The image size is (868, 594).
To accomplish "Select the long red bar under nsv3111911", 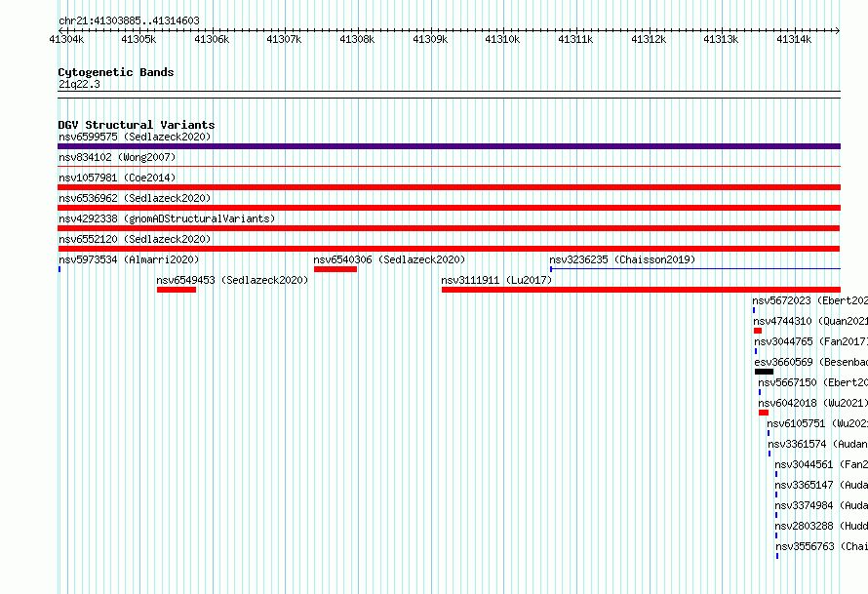I will [x=641, y=290].
